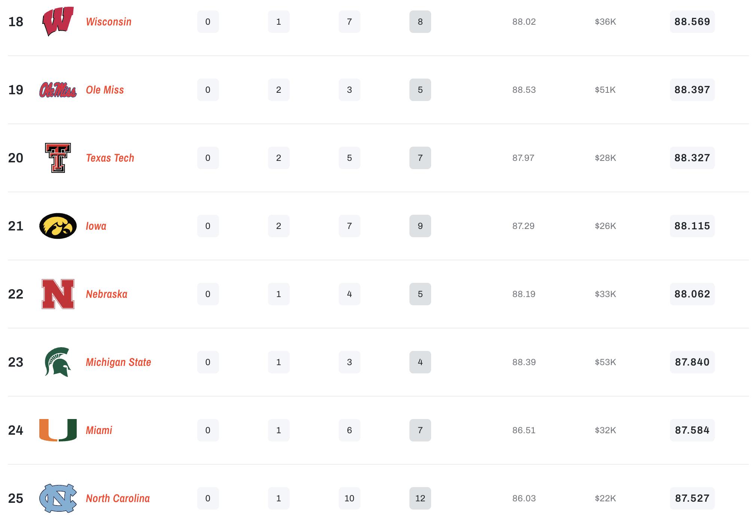This screenshot has width=756, height=532.
Task: Click the Nebraska N logo
Action: [x=58, y=294]
